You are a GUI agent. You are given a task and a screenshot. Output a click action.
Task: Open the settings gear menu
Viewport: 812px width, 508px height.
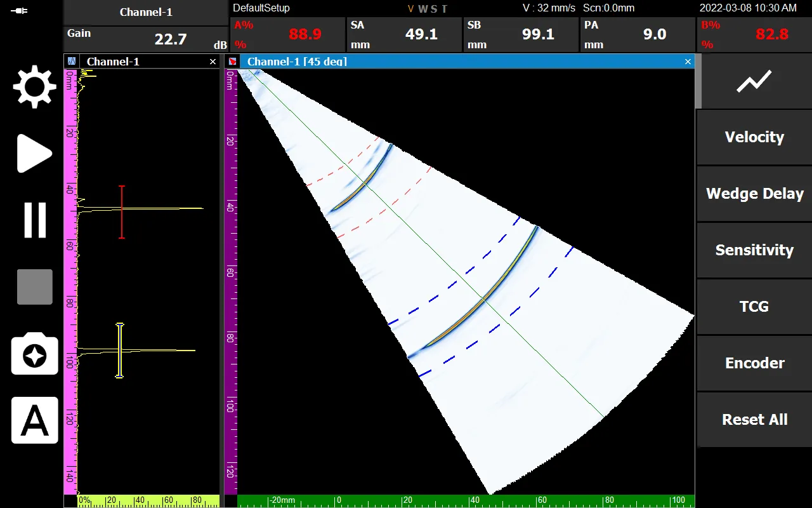[35, 86]
